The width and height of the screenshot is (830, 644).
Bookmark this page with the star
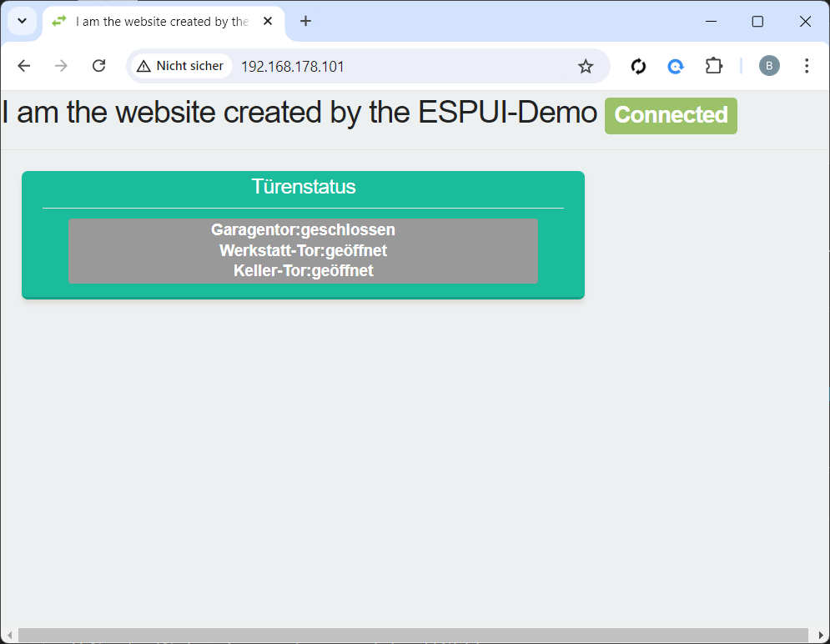(x=586, y=67)
